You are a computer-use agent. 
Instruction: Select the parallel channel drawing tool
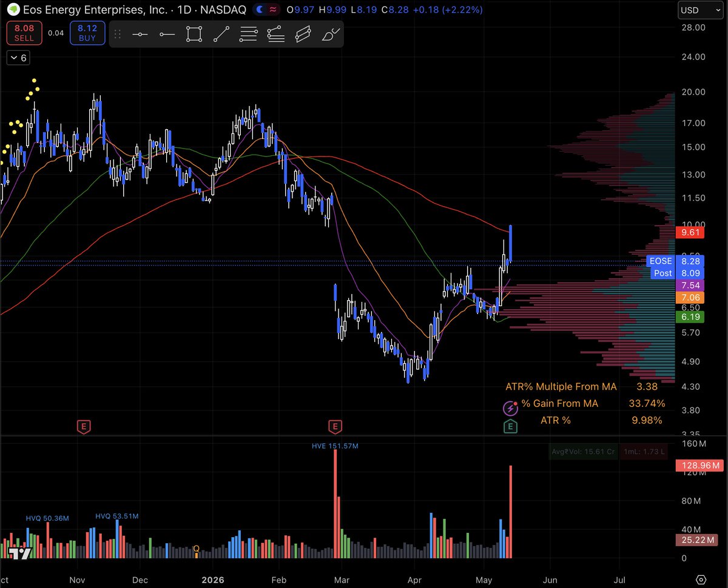point(303,35)
